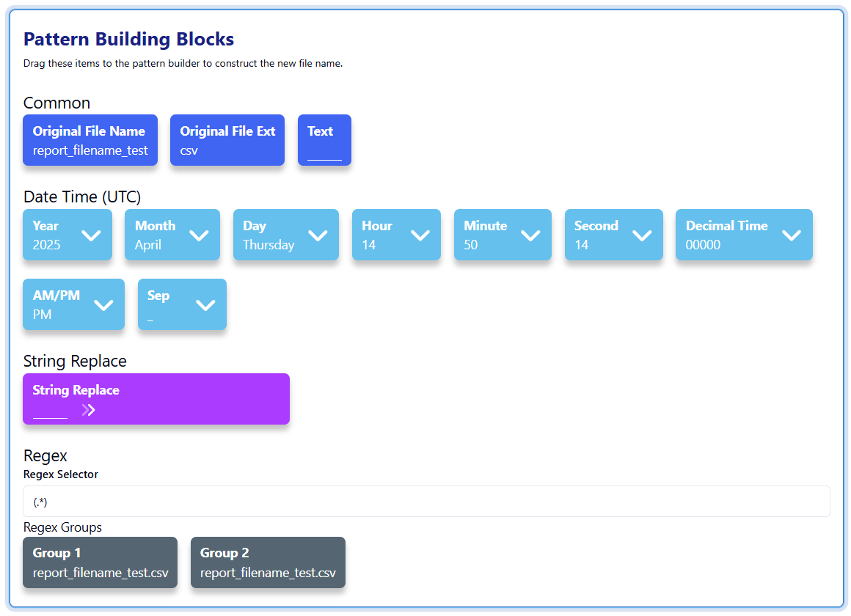Expand the Year format dropdown chevron
Screen dimensions: 851x616
[91, 235]
